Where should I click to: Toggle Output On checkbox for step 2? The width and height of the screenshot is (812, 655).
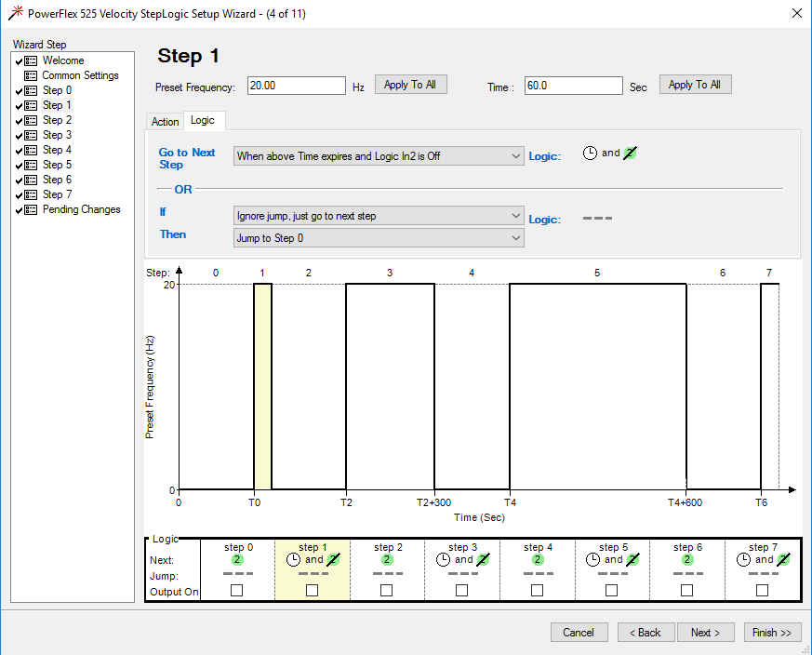click(x=386, y=590)
